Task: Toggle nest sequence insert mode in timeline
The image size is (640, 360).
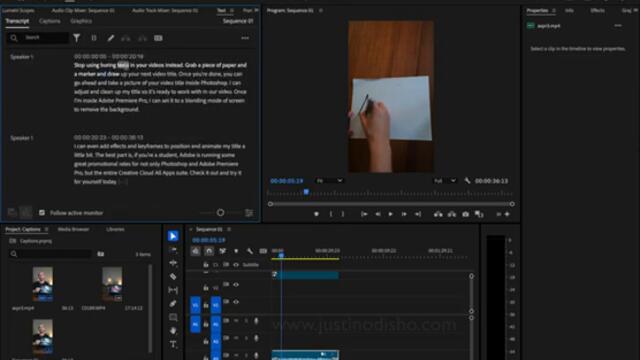Action: (x=196, y=251)
